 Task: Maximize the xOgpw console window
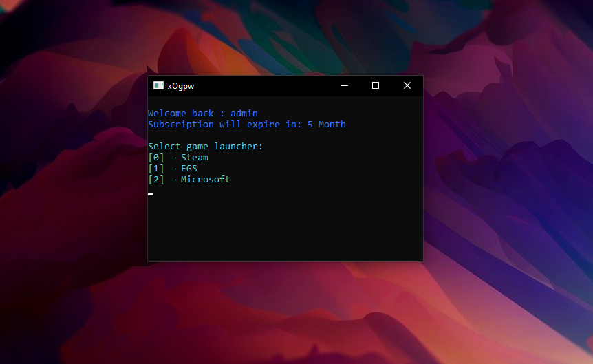tap(376, 85)
